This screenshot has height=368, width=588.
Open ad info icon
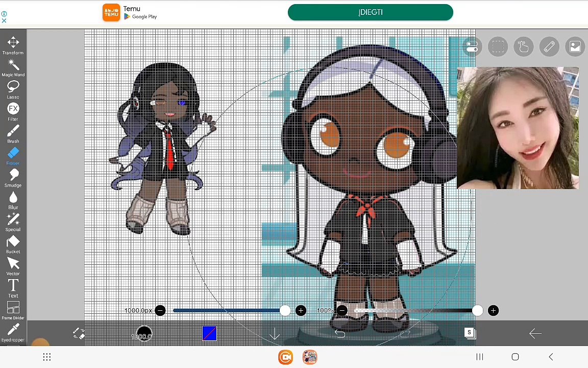pos(4,13)
